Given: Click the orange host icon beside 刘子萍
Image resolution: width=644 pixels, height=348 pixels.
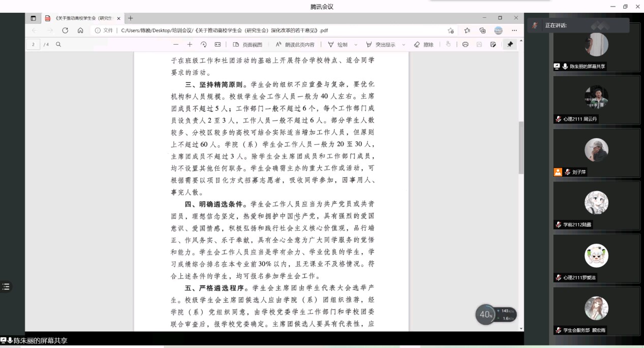Looking at the screenshot, I should click(x=558, y=172).
